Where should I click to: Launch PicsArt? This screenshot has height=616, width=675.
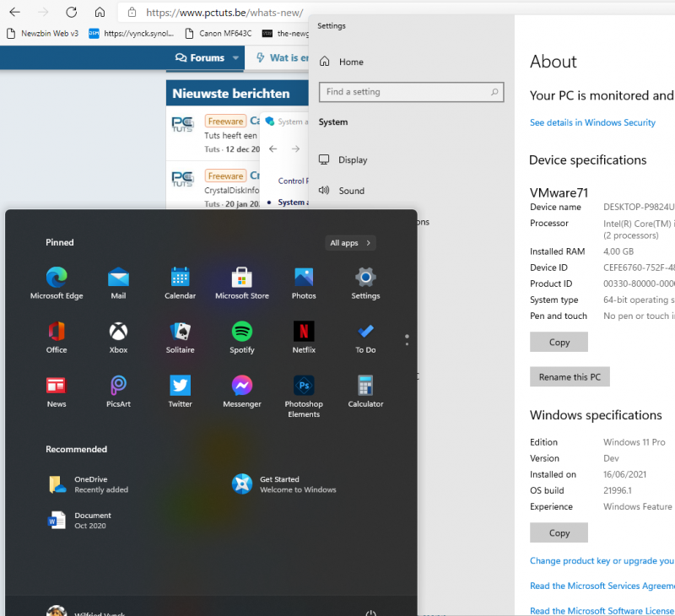pyautogui.click(x=118, y=392)
